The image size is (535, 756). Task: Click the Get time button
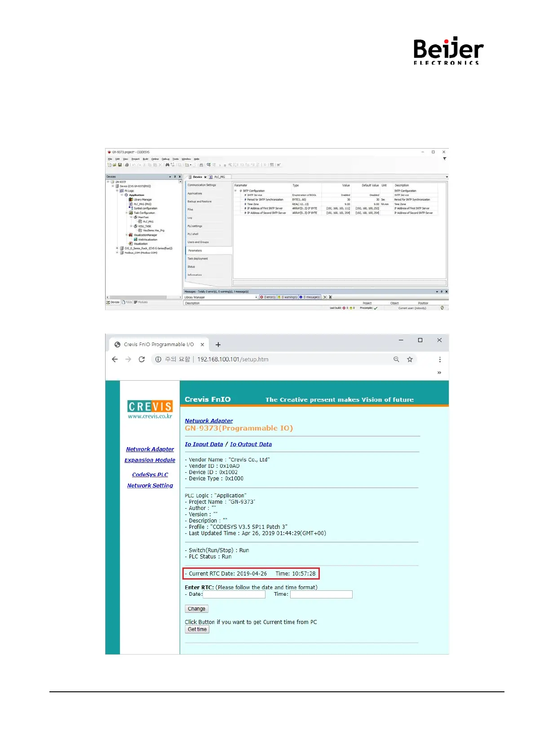pos(197,629)
